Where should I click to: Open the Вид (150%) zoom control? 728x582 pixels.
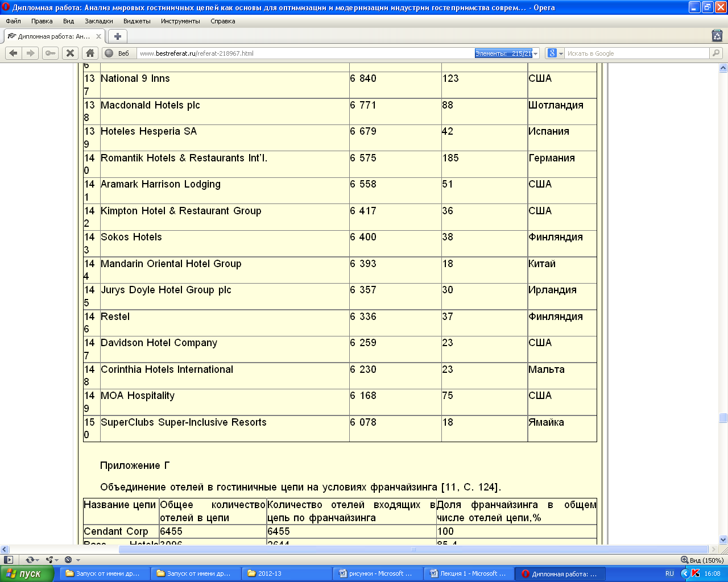click(x=702, y=560)
